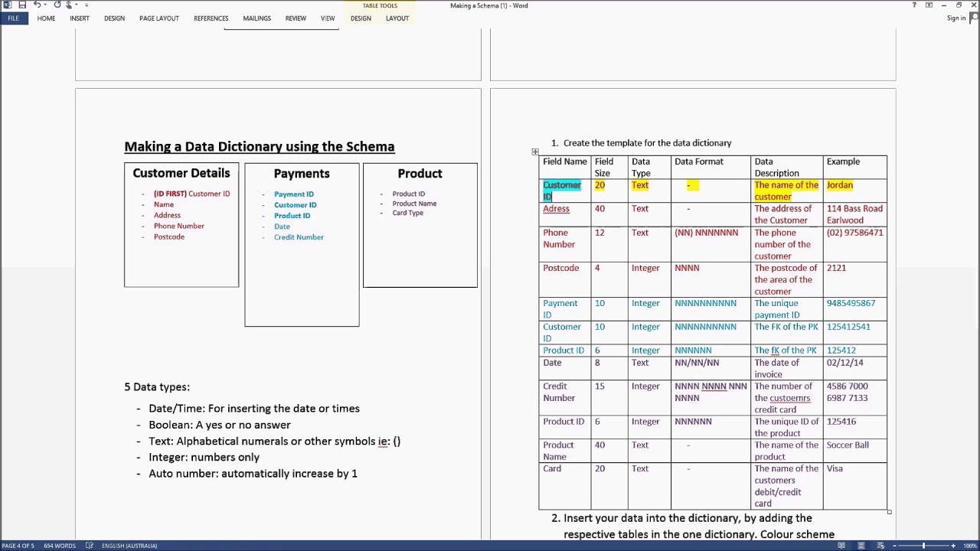Toggle Touch/Mouse mode icon

pyautogui.click(x=68, y=5)
